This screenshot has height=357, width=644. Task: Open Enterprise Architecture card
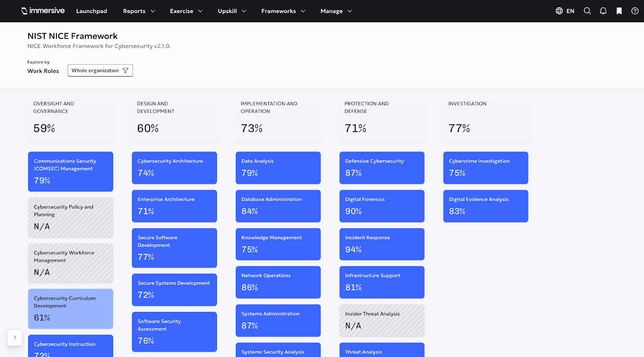point(174,206)
